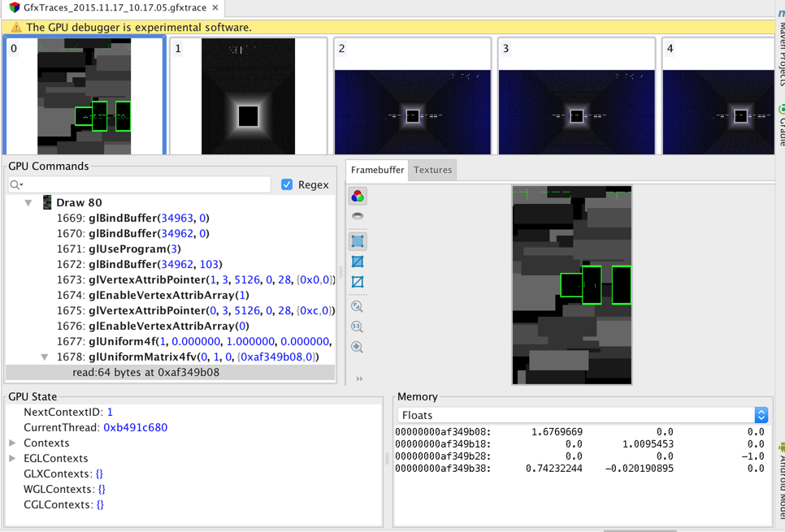The height and width of the screenshot is (532, 785).
Task: Select frame thumbnail 2
Action: (412, 96)
